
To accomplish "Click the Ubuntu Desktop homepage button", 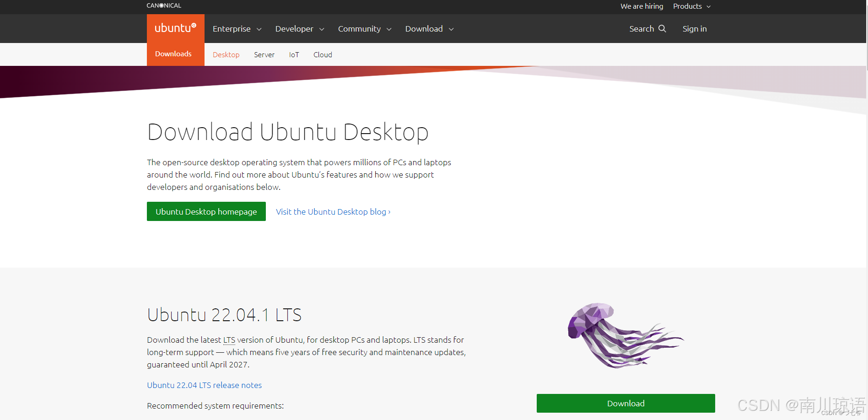I will [206, 211].
